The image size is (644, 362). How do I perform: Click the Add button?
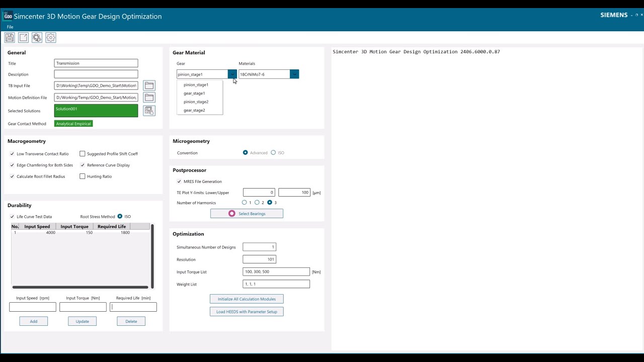click(x=34, y=321)
